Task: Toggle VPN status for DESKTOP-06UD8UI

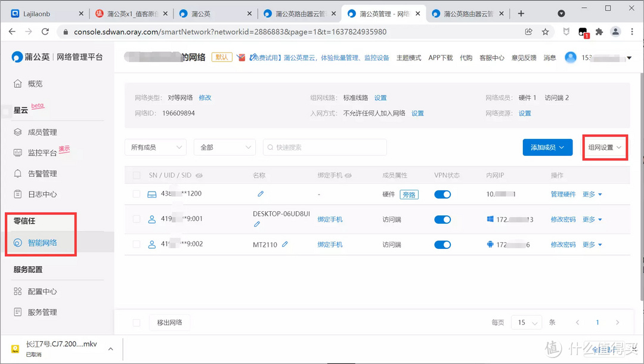Action: coord(442,219)
